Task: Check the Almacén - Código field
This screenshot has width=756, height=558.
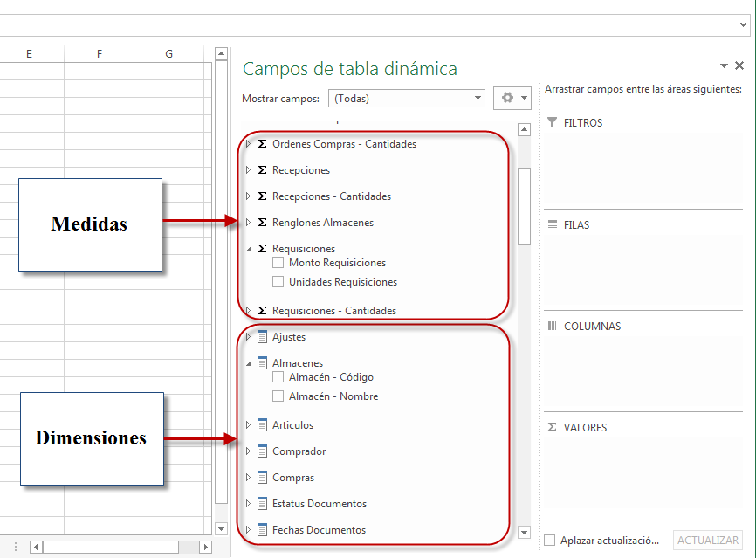Action: (x=280, y=377)
